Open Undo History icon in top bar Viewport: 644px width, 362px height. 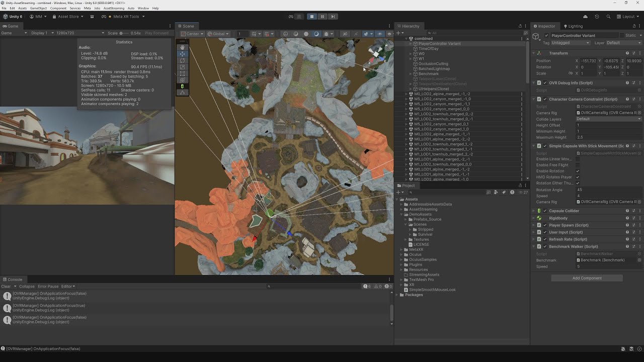point(597,17)
